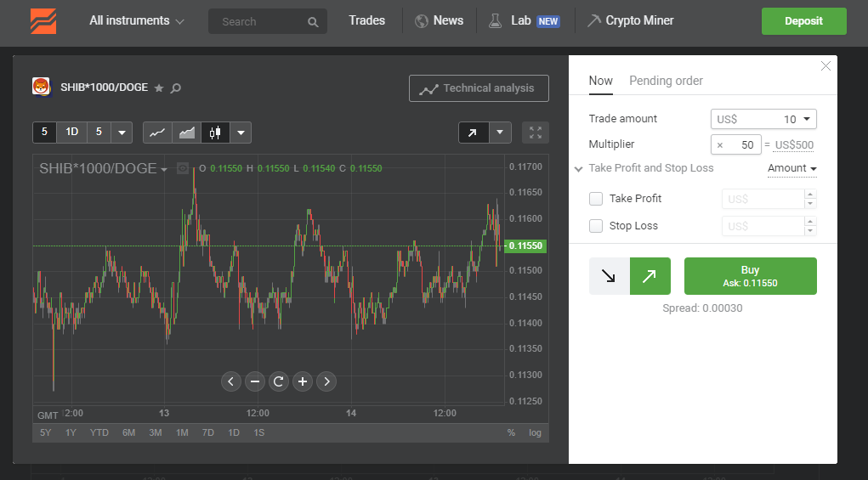Viewport: 868px width, 480px height.
Task: Select the 1D time range at chart bottom
Action: tap(234, 432)
